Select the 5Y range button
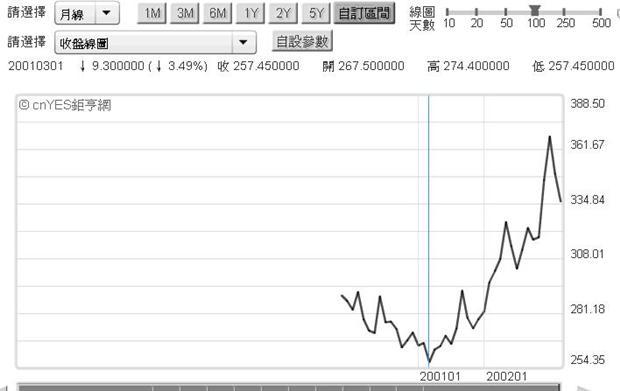620x391 pixels. [316, 13]
